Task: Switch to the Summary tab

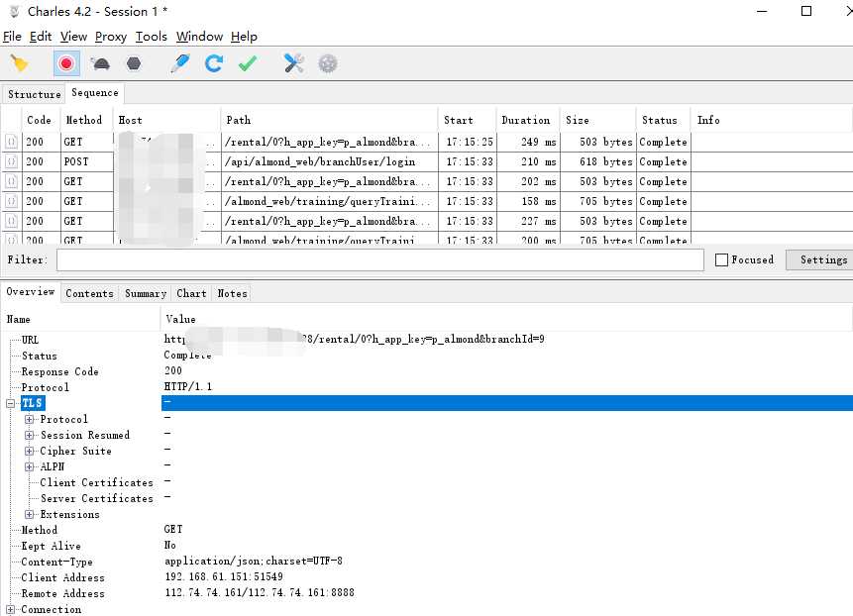Action: click(146, 293)
